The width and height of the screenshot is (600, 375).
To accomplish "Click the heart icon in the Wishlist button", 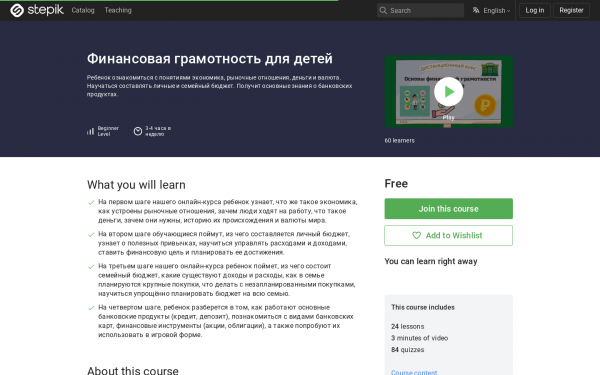I will point(417,235).
